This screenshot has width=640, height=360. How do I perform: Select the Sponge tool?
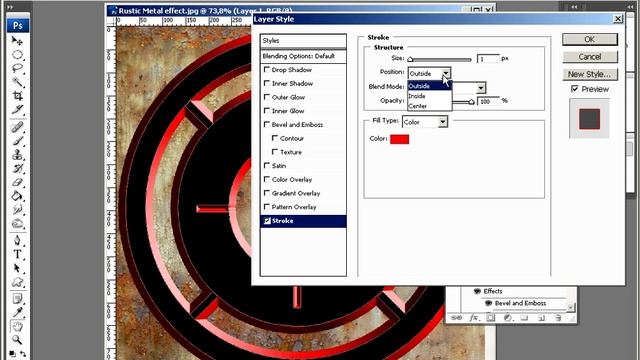[x=17, y=224]
